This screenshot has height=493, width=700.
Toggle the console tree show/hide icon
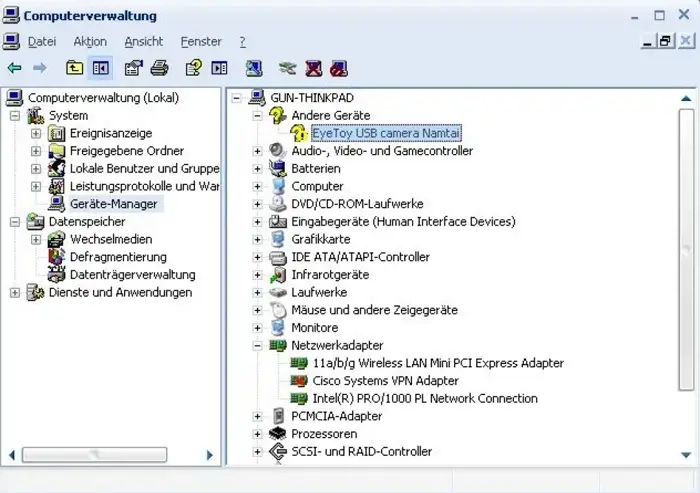(x=100, y=68)
